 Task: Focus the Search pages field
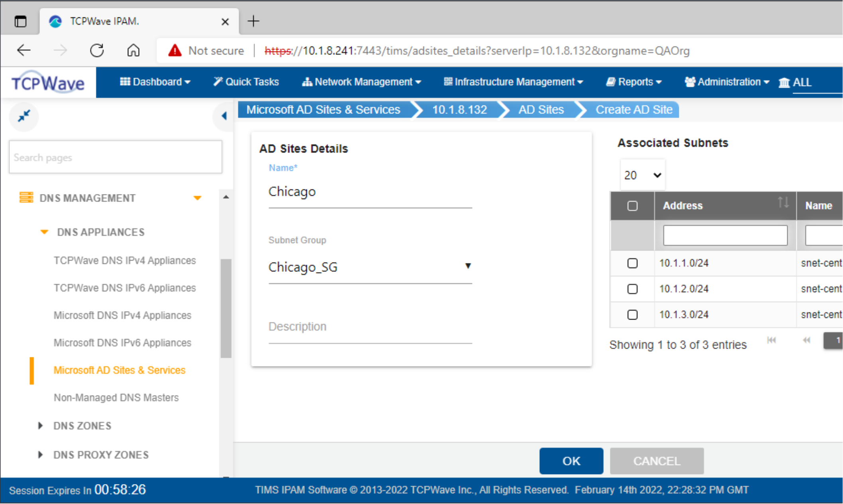(116, 157)
